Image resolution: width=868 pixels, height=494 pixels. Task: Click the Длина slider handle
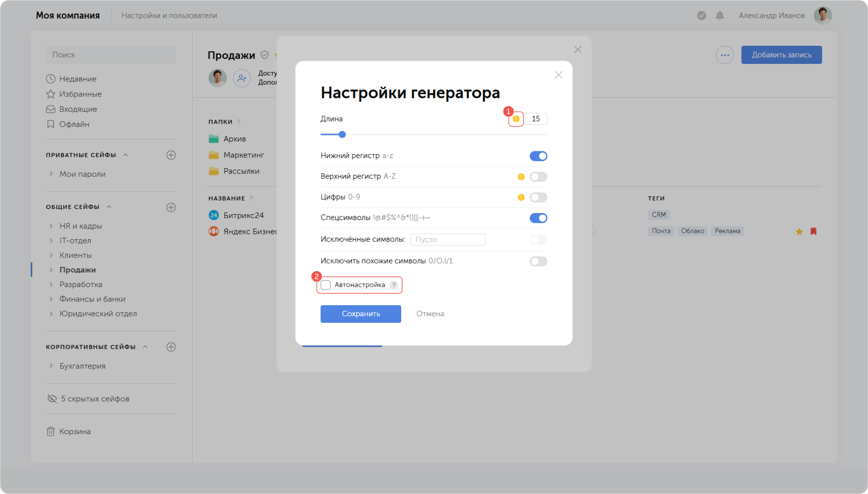(x=342, y=135)
